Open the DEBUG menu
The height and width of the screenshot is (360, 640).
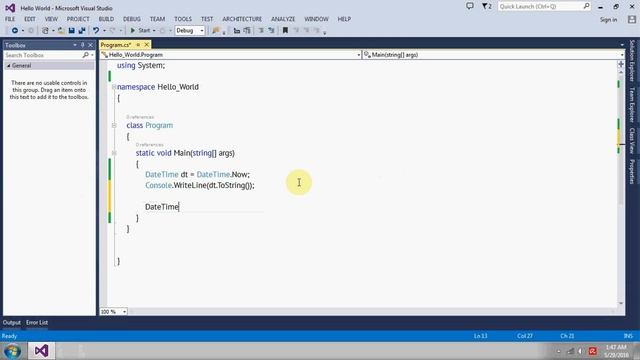pyautogui.click(x=132, y=19)
